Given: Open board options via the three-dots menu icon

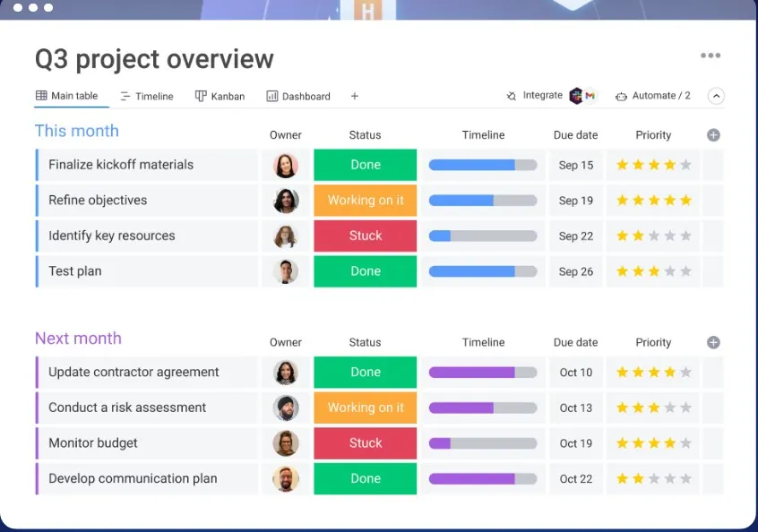Looking at the screenshot, I should point(711,55).
